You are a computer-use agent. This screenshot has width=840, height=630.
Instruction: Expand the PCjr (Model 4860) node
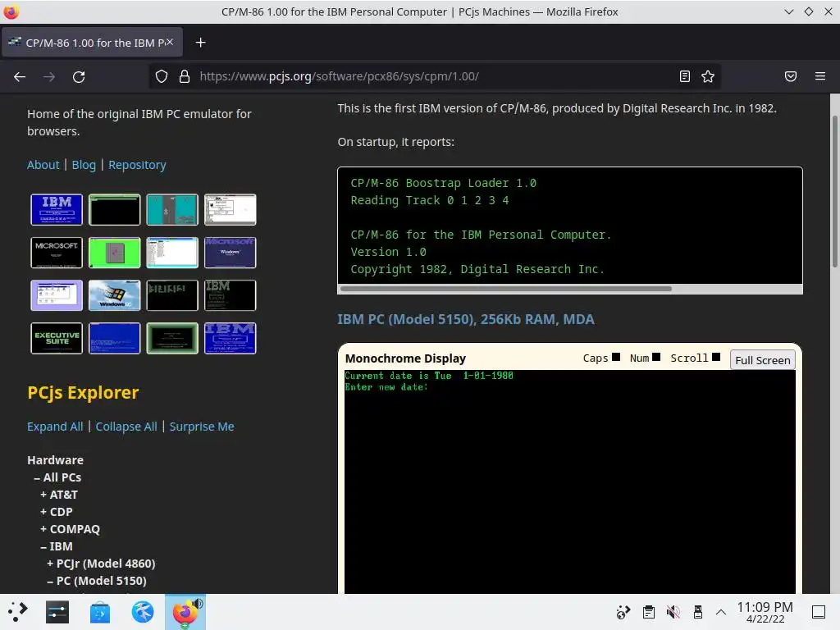click(101, 564)
